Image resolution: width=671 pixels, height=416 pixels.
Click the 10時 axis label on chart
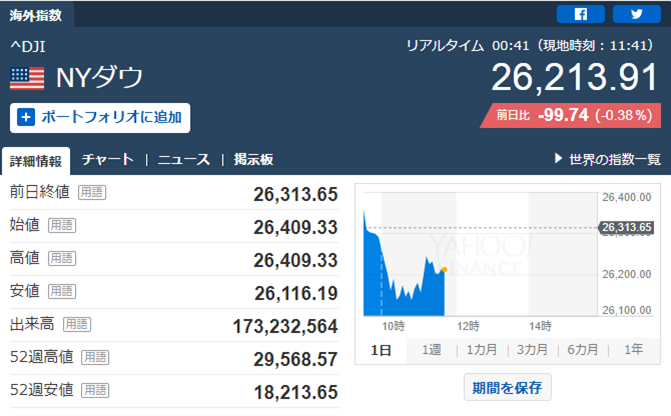click(x=393, y=326)
